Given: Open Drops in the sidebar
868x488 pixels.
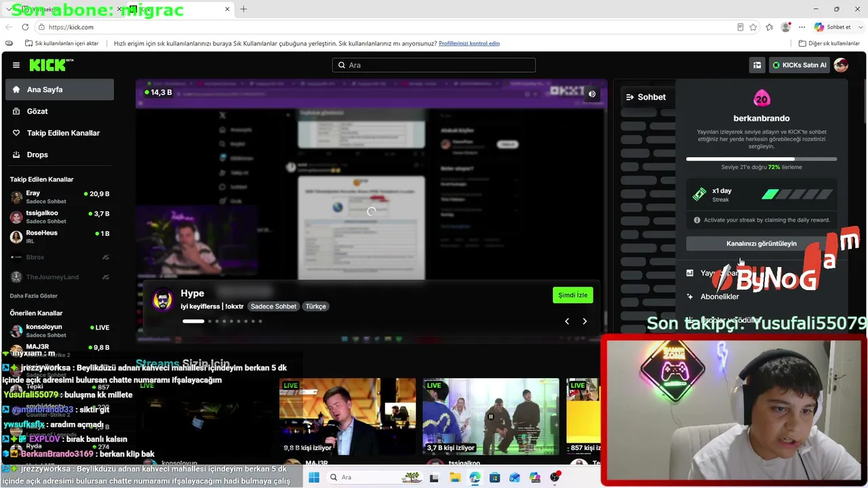Looking at the screenshot, I should pyautogui.click(x=60, y=155).
